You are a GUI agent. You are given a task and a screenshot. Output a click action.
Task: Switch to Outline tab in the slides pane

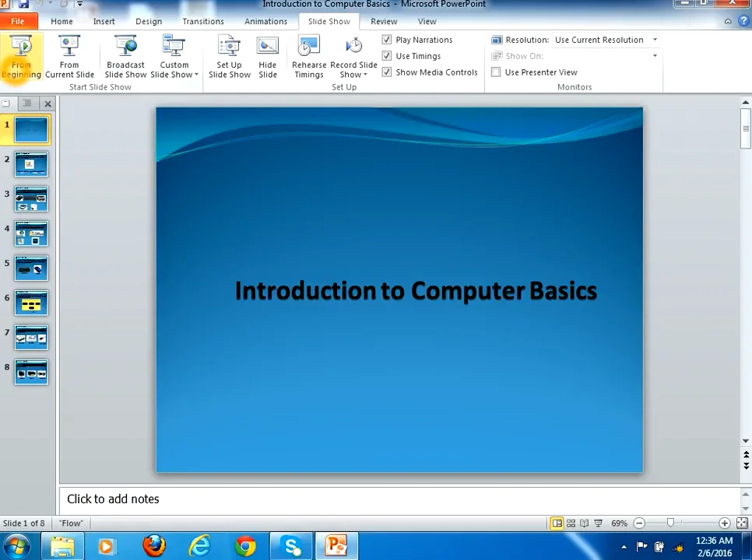(x=26, y=103)
